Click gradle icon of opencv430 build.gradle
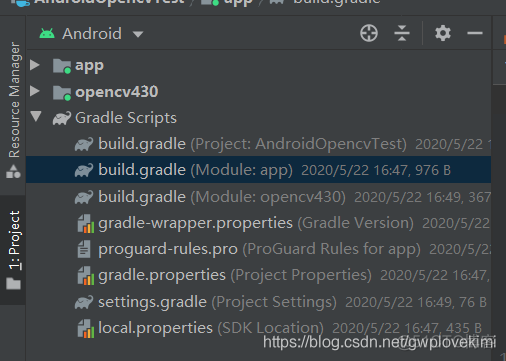 click(84, 197)
